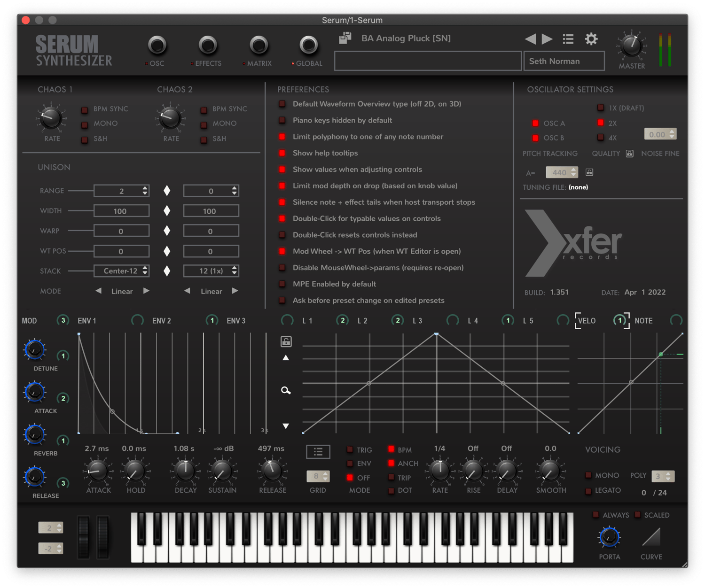
Task: Open the preset browser list icon
Action: [568, 39]
